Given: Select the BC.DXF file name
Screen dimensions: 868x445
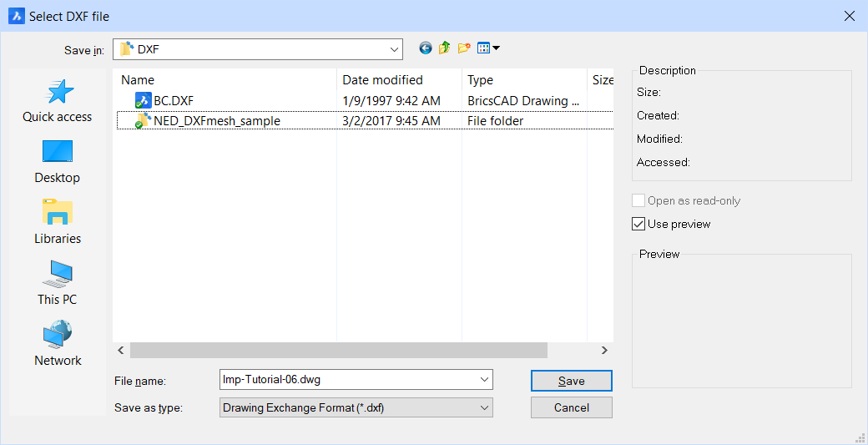Looking at the screenshot, I should [x=174, y=101].
